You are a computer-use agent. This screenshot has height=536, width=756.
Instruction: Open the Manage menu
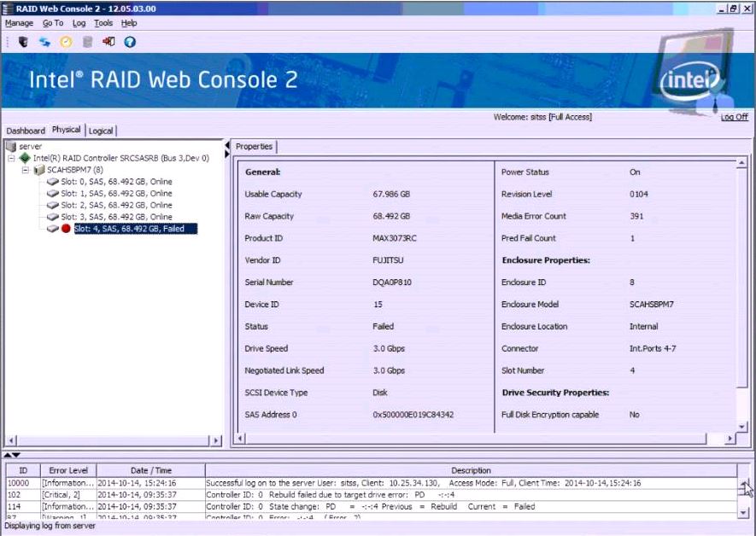pyautogui.click(x=20, y=23)
